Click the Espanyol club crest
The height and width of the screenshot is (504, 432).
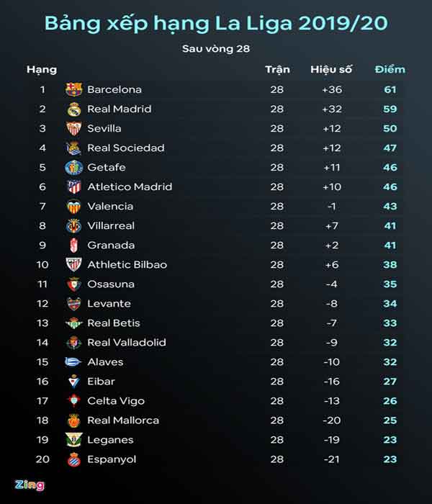tap(73, 459)
